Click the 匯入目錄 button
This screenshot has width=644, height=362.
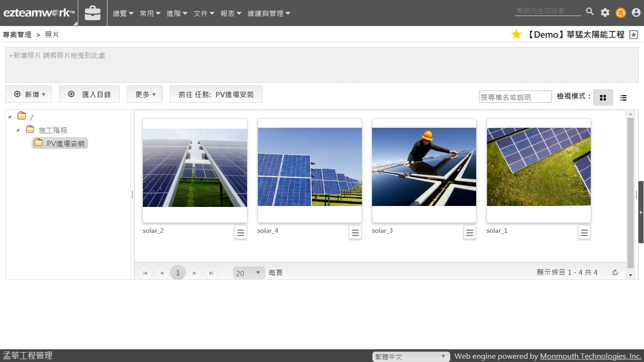pos(89,94)
